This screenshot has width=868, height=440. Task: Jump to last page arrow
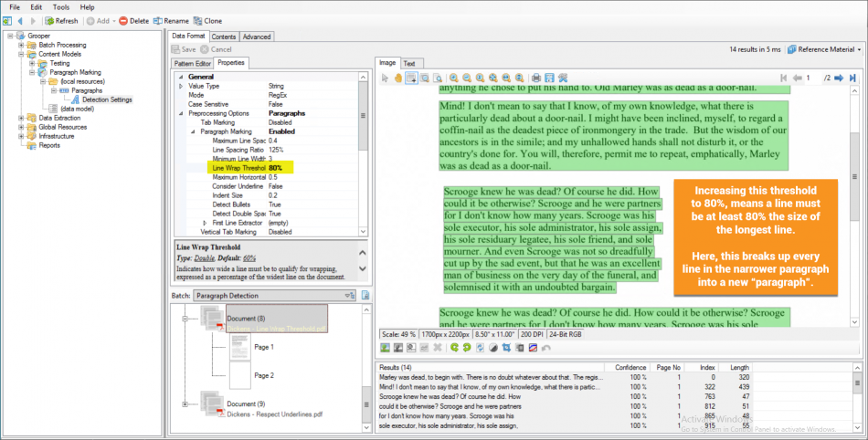tap(852, 79)
